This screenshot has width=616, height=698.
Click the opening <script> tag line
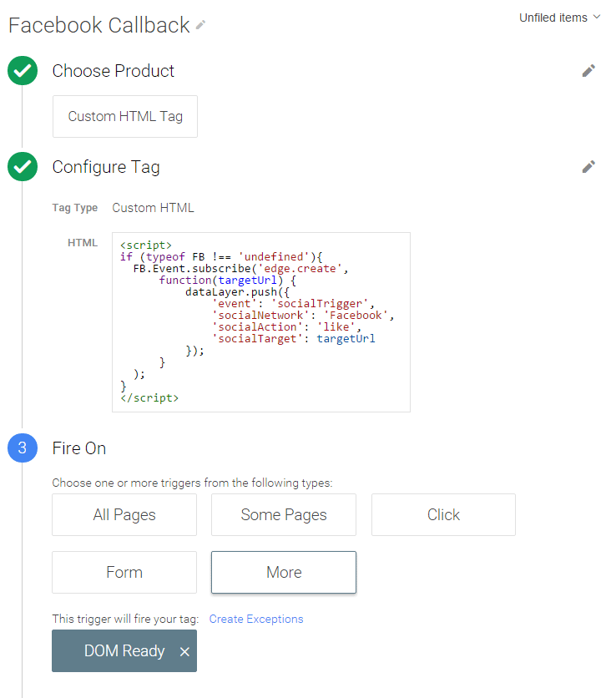point(146,245)
